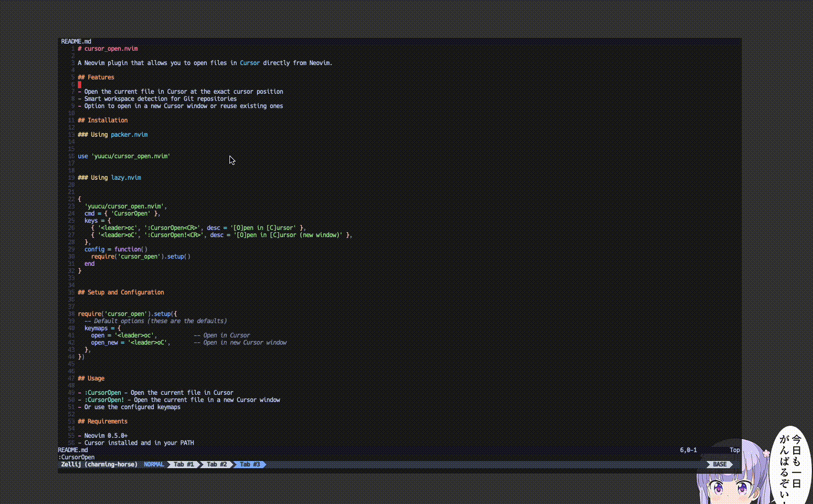Click README.md in the bottom status line

coord(73,450)
